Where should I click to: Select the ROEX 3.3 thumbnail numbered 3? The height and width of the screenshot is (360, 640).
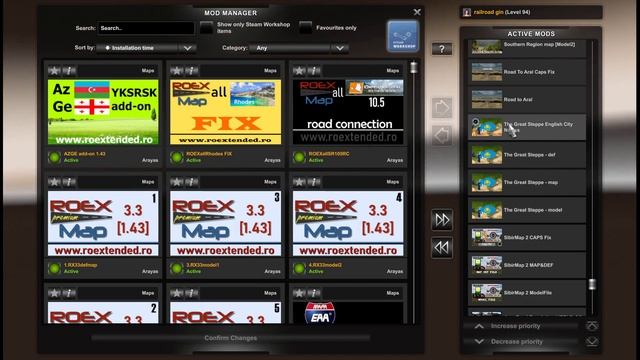(225, 223)
